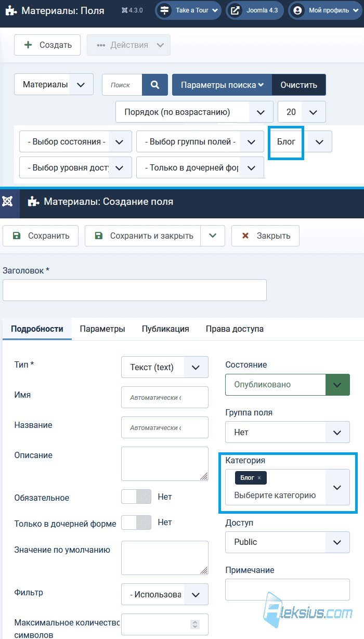Image resolution: width=364 pixels, height=639 pixels.
Task: Click the Joomla logo icon in the lower header
Action: click(7, 201)
